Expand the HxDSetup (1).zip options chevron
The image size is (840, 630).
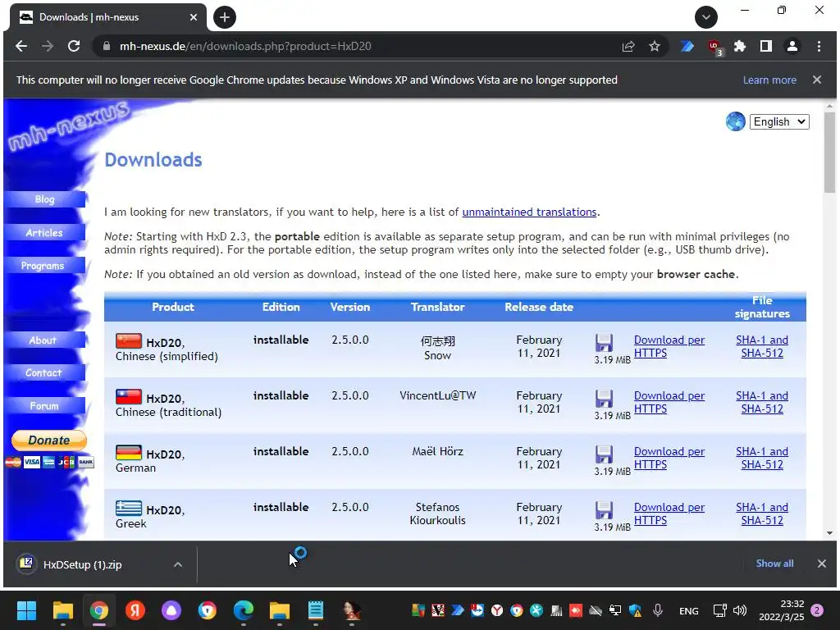point(178,564)
